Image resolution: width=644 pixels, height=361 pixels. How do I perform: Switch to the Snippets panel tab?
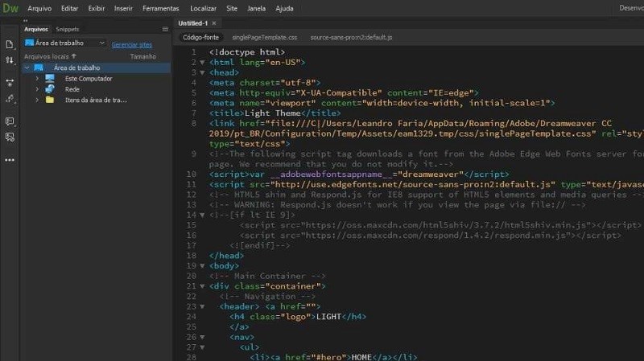[68, 29]
